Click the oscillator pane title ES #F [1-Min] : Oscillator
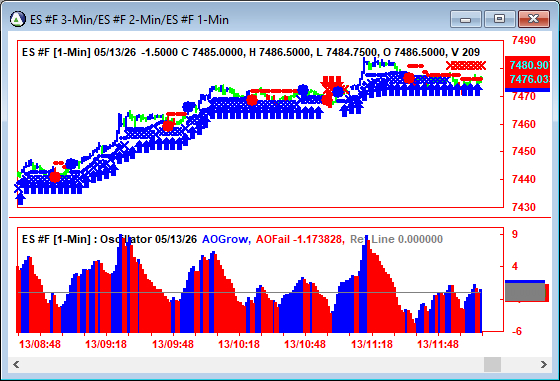This screenshot has height=381, width=560. (109, 239)
